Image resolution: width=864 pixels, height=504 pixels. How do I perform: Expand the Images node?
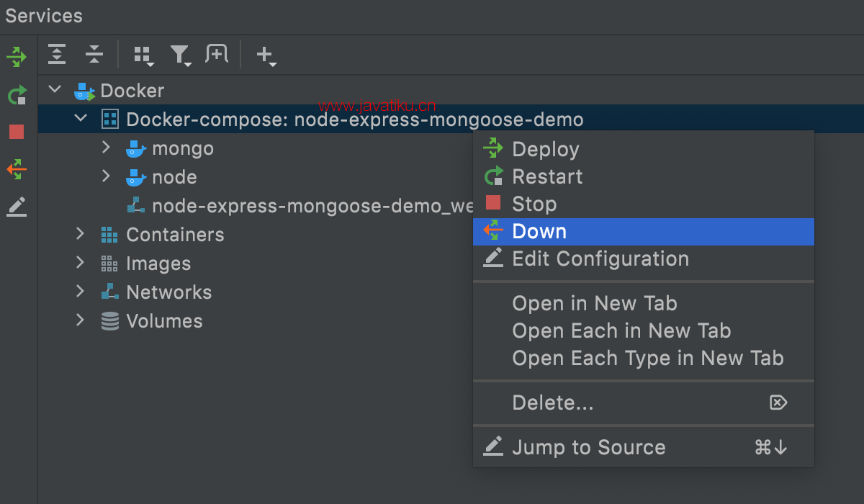(x=80, y=263)
